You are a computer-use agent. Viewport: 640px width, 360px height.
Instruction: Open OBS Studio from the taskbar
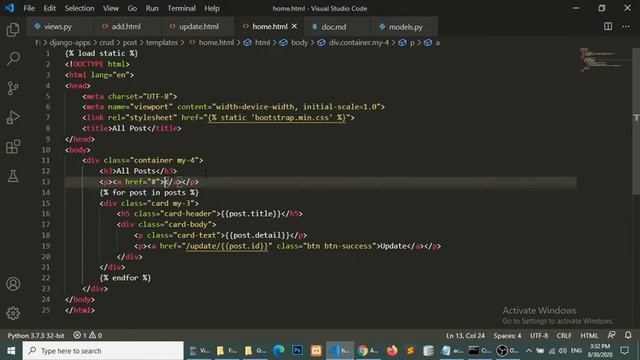(x=507, y=351)
